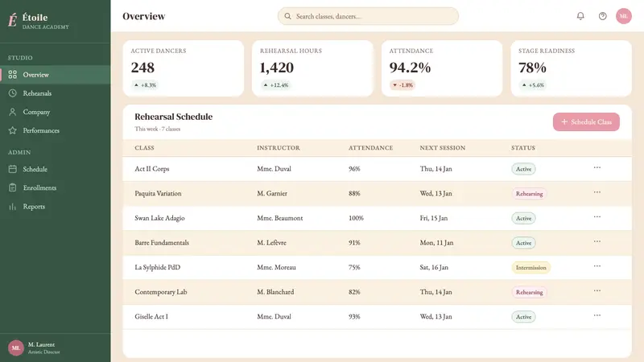Click the Rehearsal Hours 1,420 card
This screenshot has width=644, height=362.
(312, 68)
